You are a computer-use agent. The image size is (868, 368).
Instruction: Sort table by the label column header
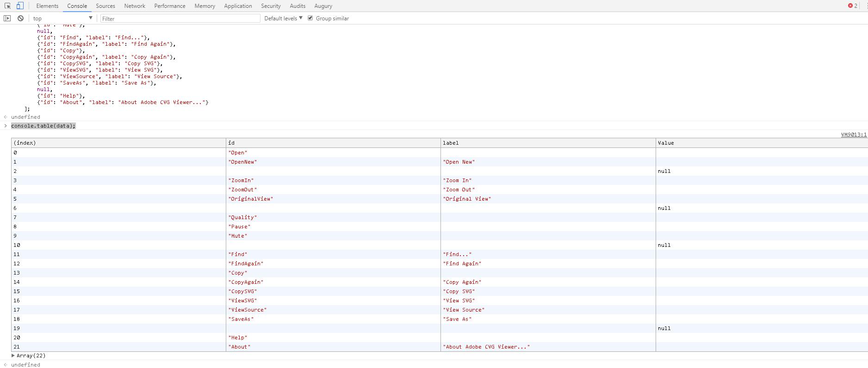pos(548,143)
